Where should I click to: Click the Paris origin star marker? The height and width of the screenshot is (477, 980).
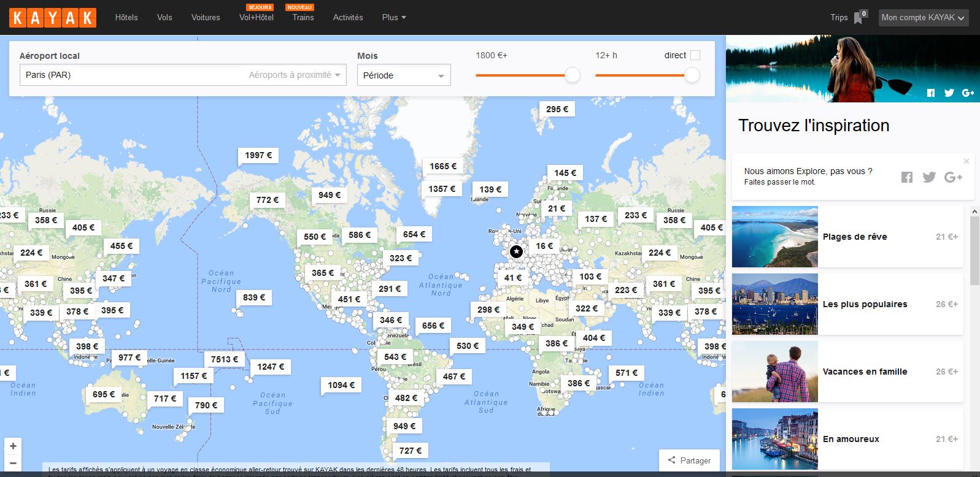point(517,251)
